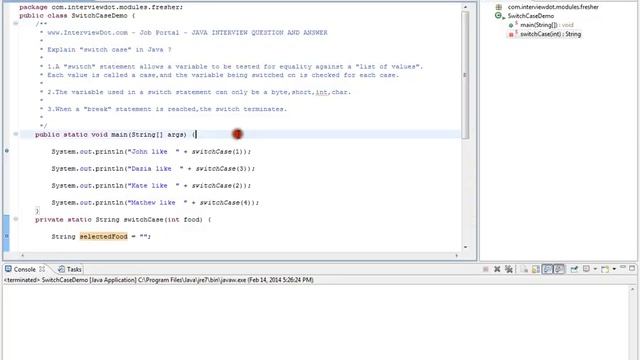This screenshot has height=360, width=640.
Task: Click Remove Launch X icon in Console
Action: point(497,269)
